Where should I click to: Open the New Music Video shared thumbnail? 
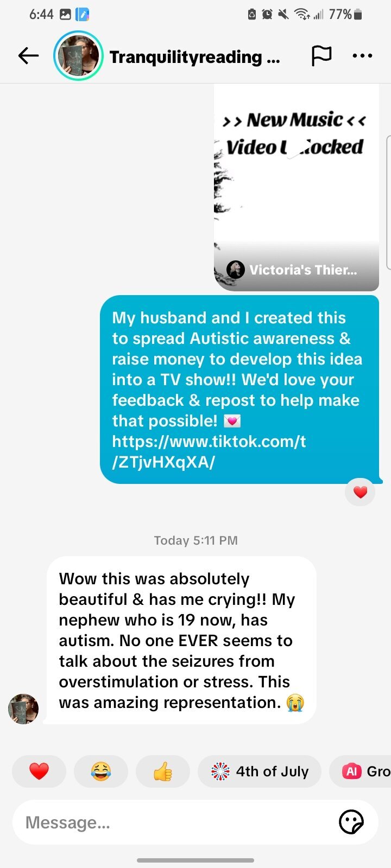pyautogui.click(x=297, y=187)
